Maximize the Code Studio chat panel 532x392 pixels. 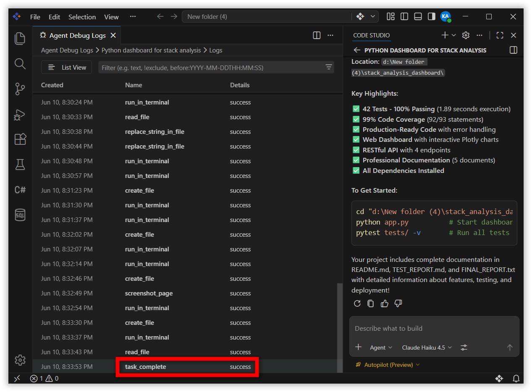click(500, 35)
